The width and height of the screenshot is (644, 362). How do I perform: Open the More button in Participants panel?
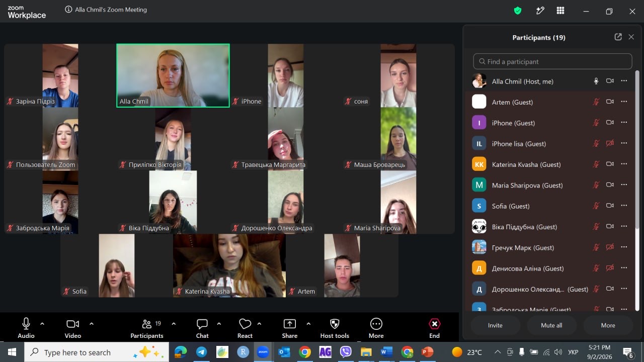tap(608, 325)
